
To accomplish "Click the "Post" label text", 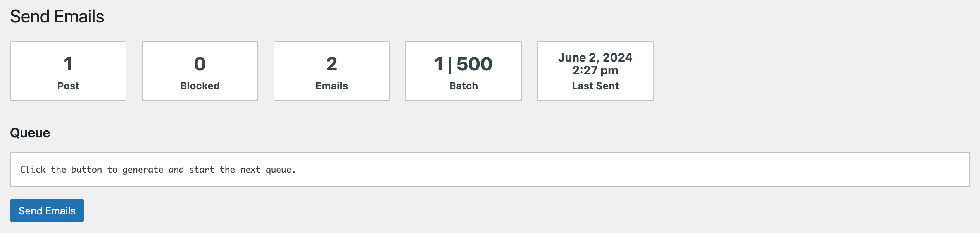I will point(68,86).
